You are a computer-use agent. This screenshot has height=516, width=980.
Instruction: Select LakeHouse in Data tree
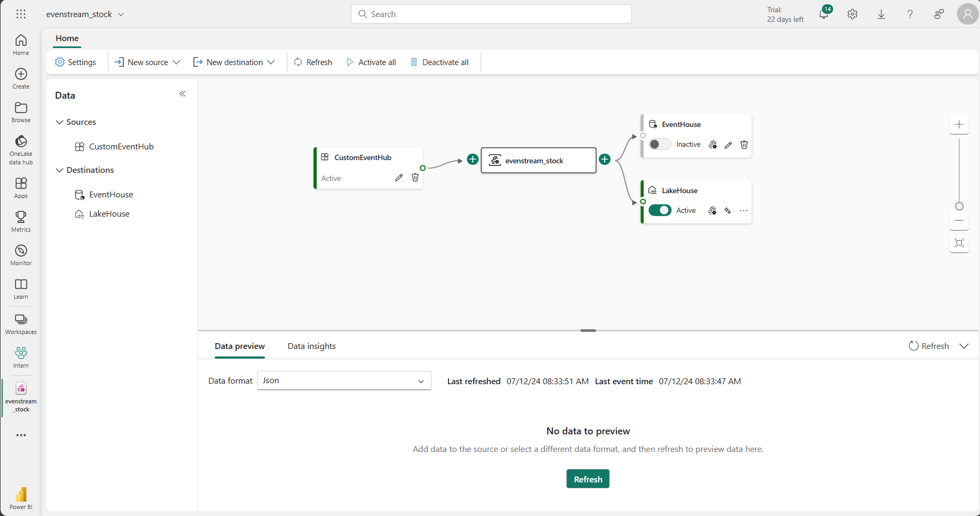pos(109,213)
